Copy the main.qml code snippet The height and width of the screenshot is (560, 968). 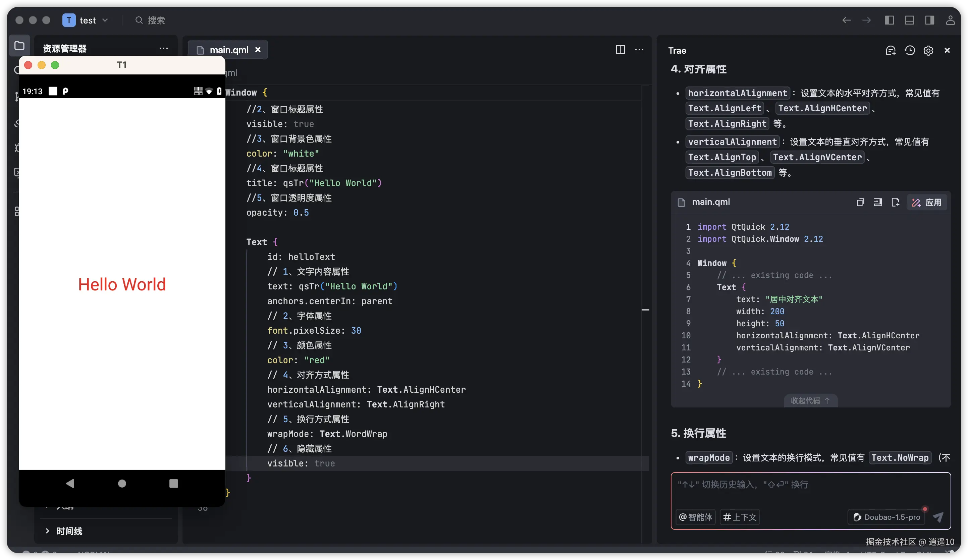pos(860,203)
